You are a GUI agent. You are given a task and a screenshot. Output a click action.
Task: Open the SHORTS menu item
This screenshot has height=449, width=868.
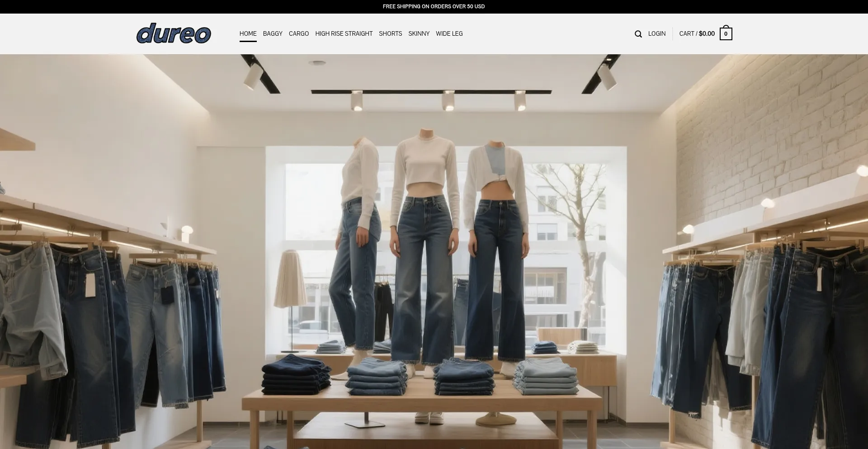[x=390, y=33]
